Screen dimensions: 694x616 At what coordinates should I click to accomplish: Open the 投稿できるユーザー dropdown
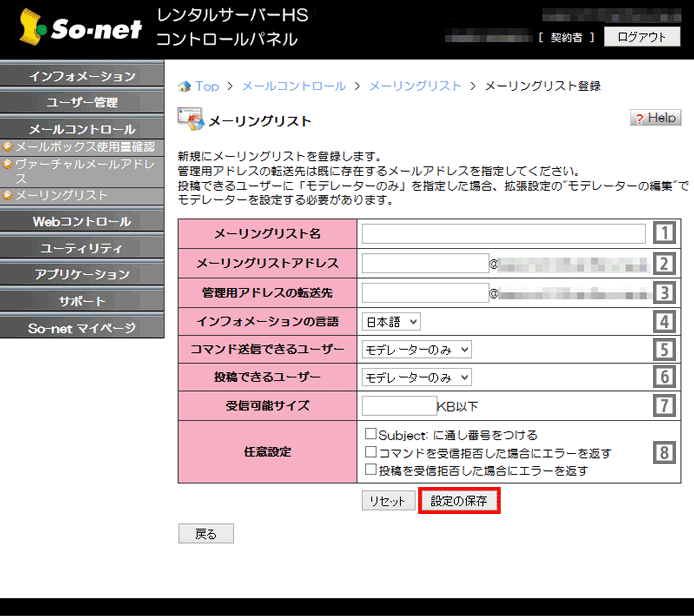[x=416, y=377]
